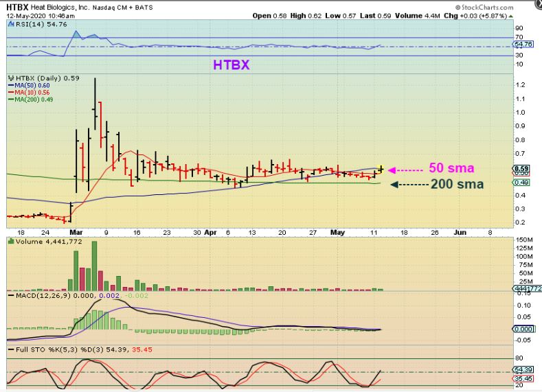
Task: Select the Heat Biologics, Inc. company name
Action: [60, 7]
